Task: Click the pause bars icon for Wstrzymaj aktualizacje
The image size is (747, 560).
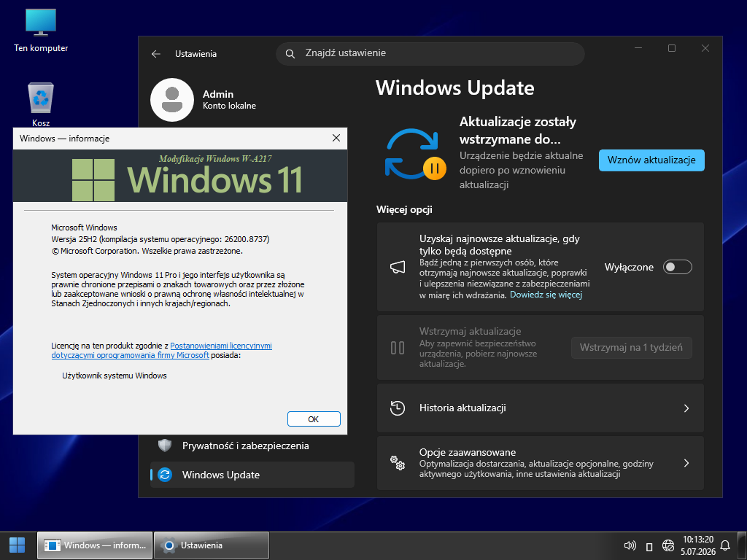Action: 398,348
